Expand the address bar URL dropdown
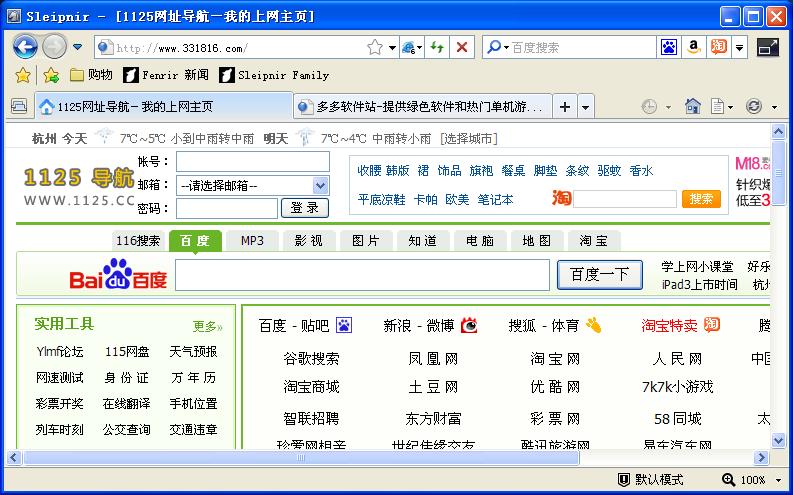This screenshot has width=793, height=495. 392,48
